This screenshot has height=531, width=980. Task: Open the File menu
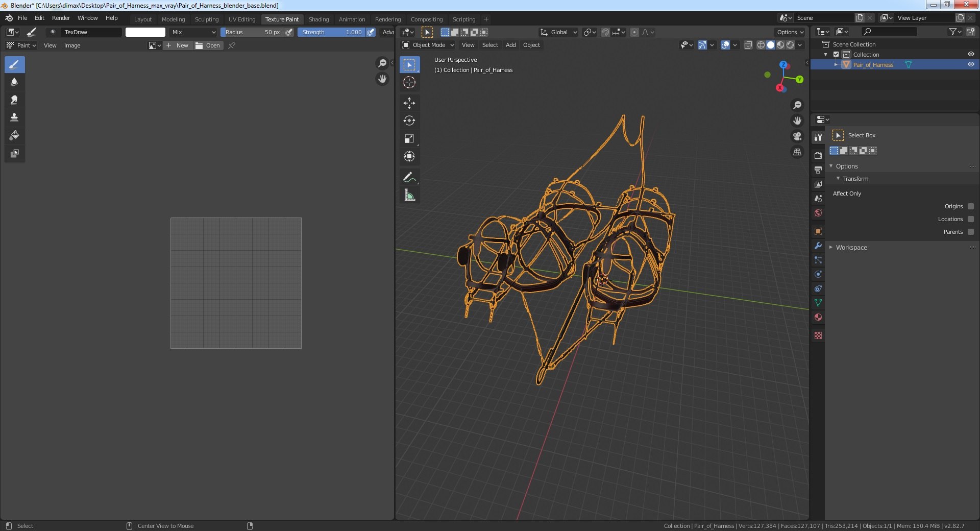(x=22, y=18)
